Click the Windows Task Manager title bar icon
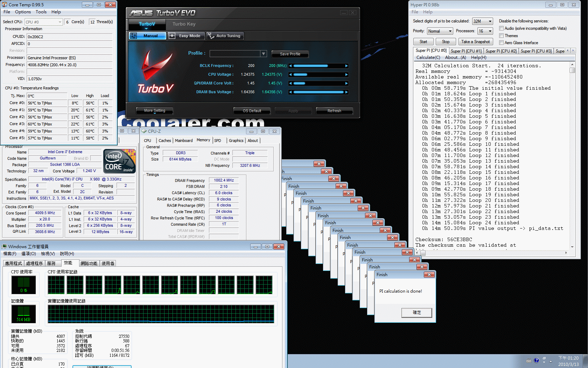 click(5, 246)
